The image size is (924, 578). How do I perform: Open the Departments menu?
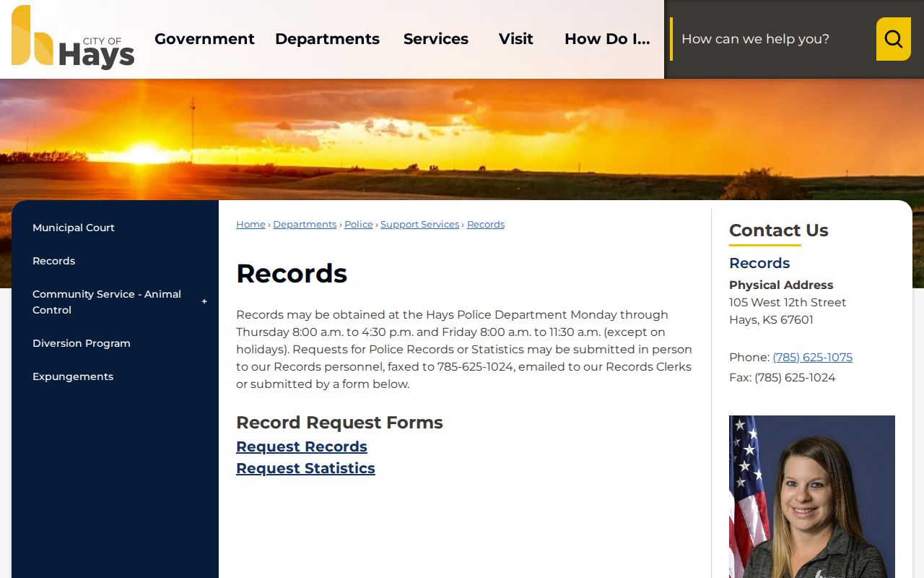(327, 39)
